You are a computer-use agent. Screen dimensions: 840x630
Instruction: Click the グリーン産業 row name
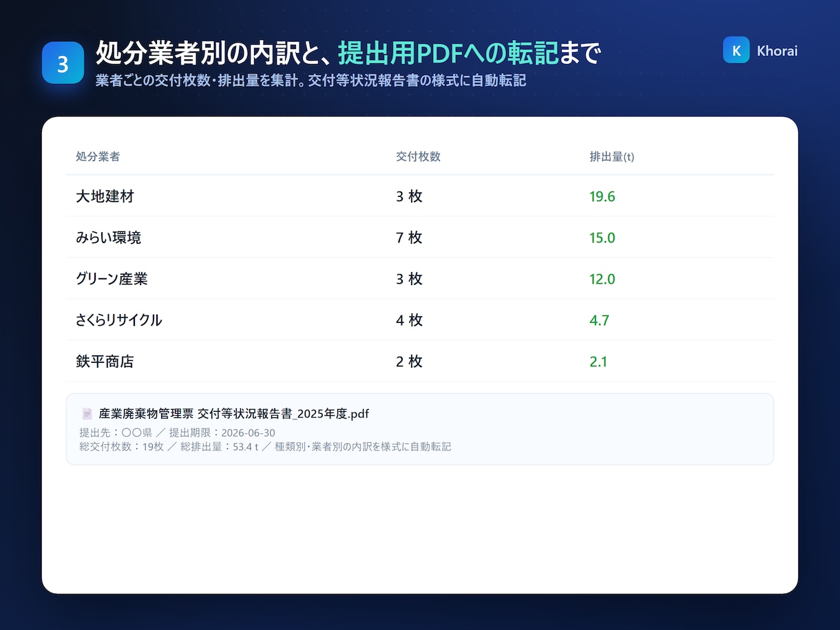click(112, 279)
